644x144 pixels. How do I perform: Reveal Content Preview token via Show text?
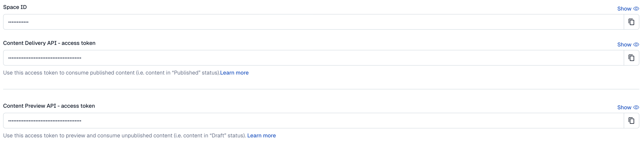tap(624, 108)
